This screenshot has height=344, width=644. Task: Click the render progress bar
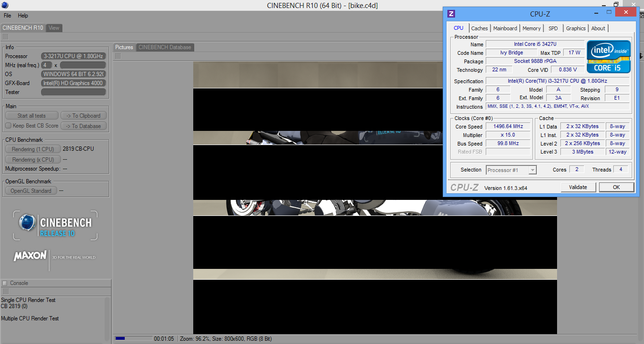[134, 338]
